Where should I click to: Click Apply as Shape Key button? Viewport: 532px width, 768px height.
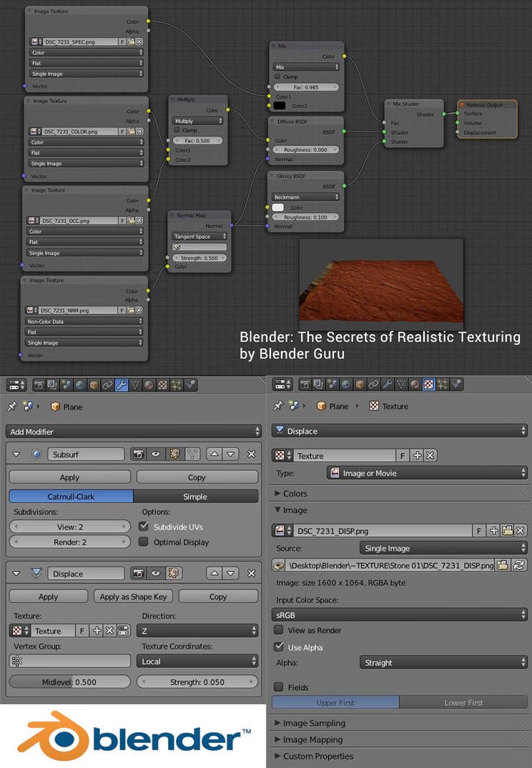133,596
